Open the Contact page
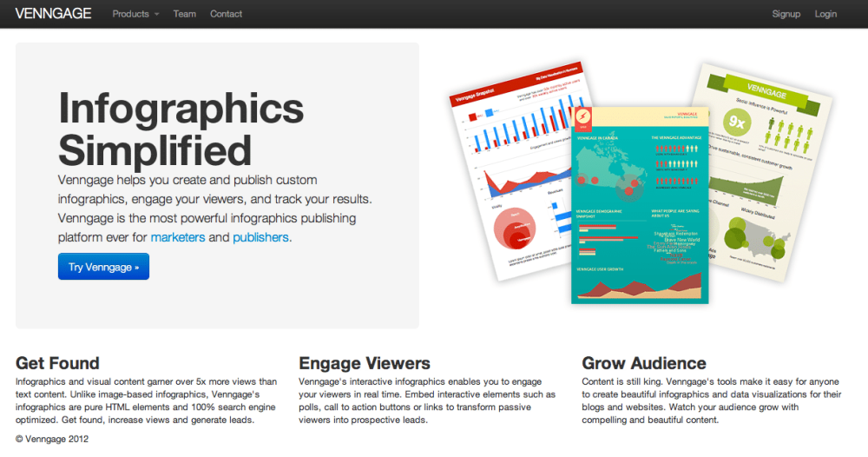 tap(226, 14)
